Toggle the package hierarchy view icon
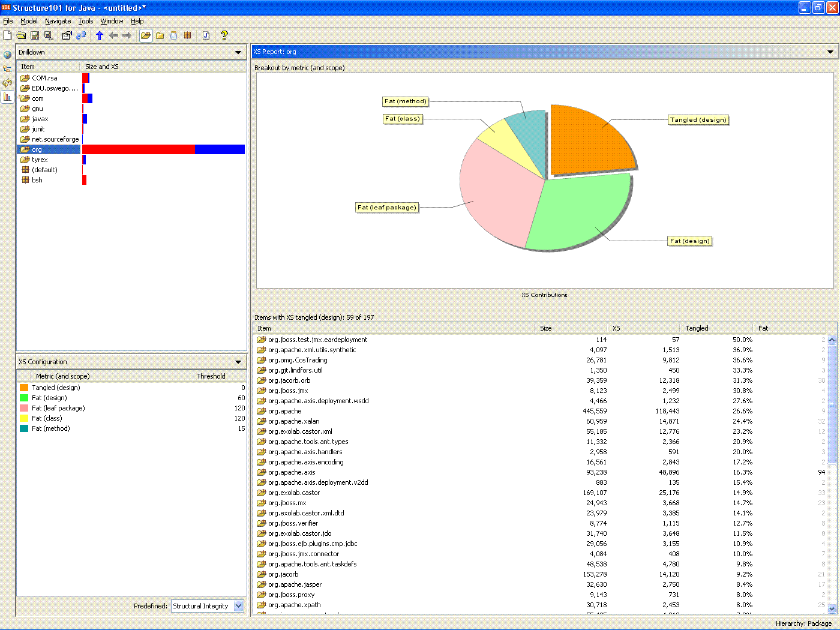The width and height of the screenshot is (840, 630). 146,35
